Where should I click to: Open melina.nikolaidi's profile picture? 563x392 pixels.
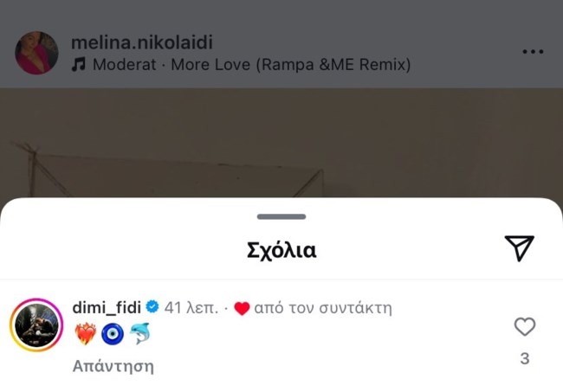pyautogui.click(x=36, y=54)
